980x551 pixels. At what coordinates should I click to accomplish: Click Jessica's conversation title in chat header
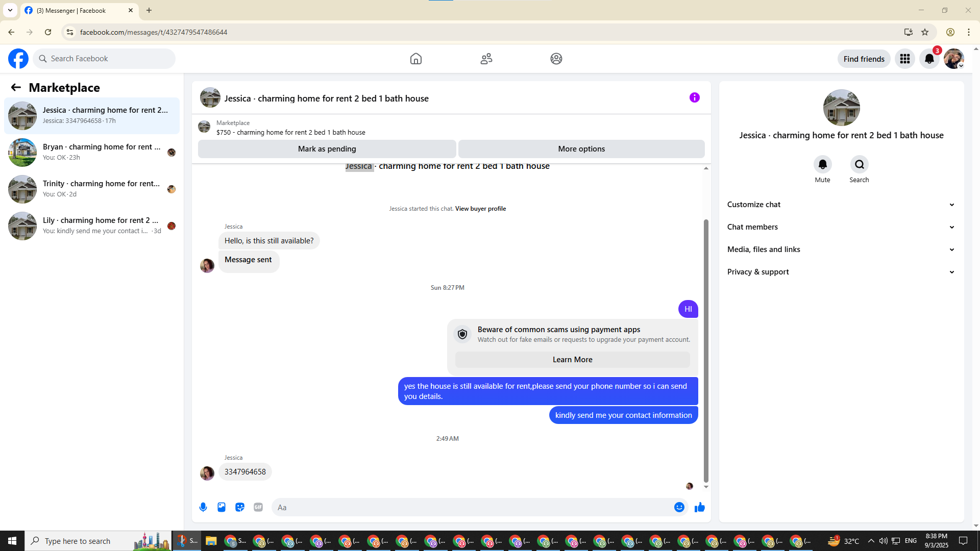327,98
